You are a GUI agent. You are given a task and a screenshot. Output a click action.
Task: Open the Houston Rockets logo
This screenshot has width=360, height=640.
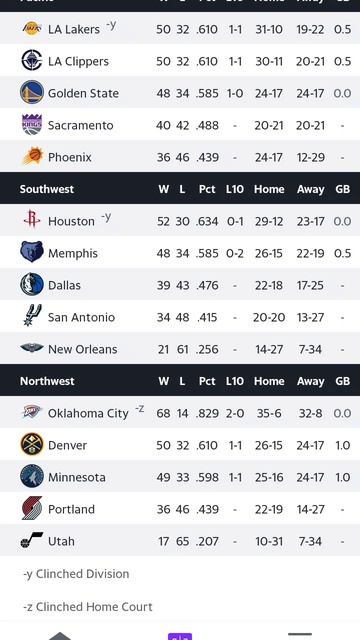pos(32,220)
